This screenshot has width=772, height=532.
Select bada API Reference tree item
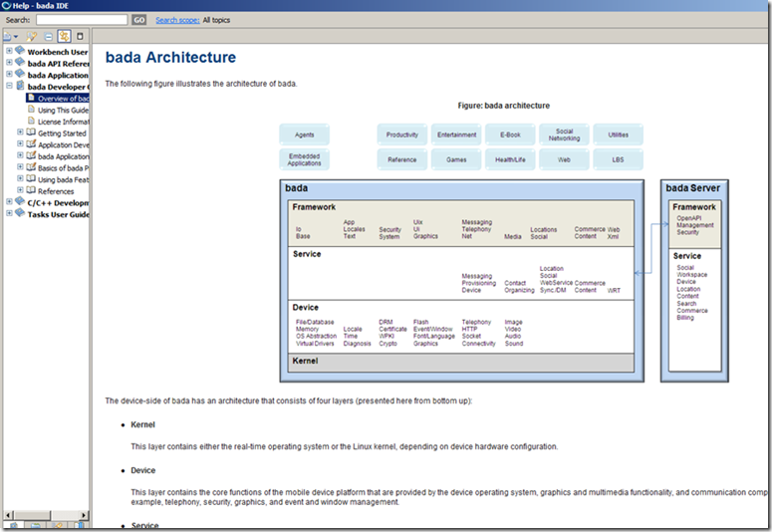click(58, 64)
